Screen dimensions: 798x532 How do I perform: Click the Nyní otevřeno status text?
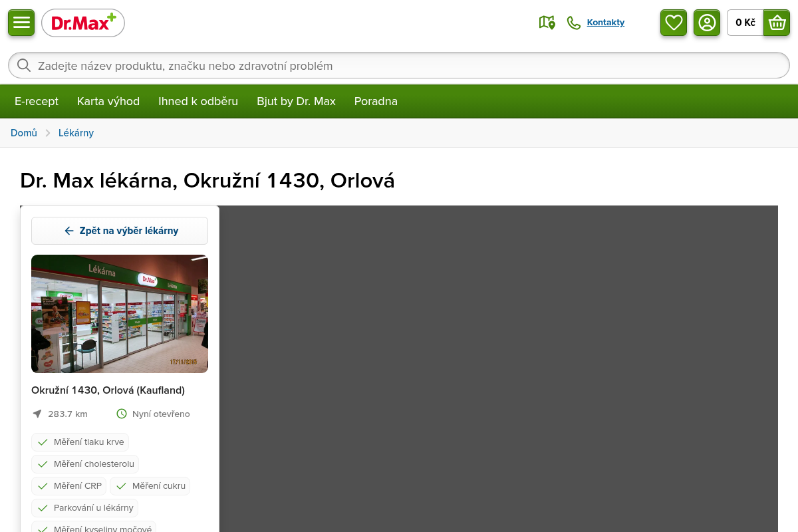[161, 414]
